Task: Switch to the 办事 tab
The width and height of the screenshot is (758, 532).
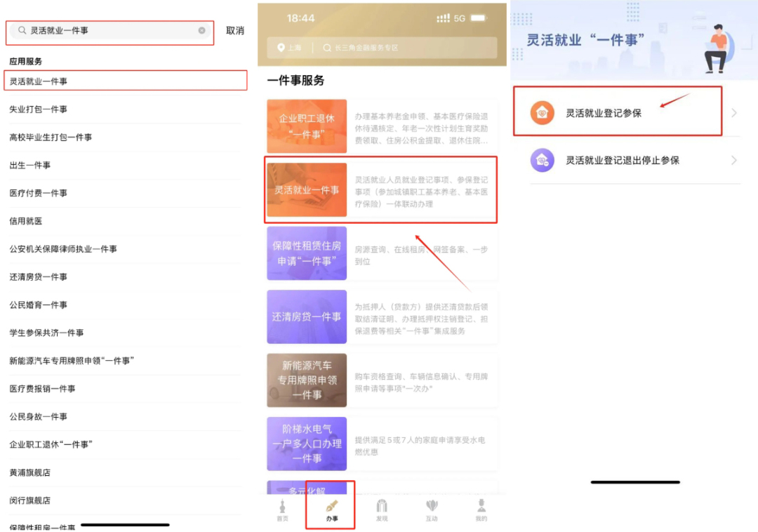Action: click(x=332, y=510)
